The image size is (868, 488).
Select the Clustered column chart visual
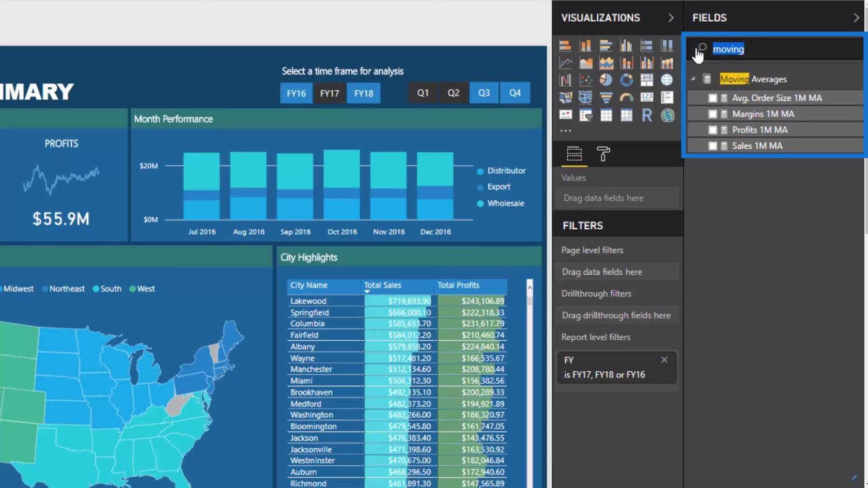coord(626,46)
